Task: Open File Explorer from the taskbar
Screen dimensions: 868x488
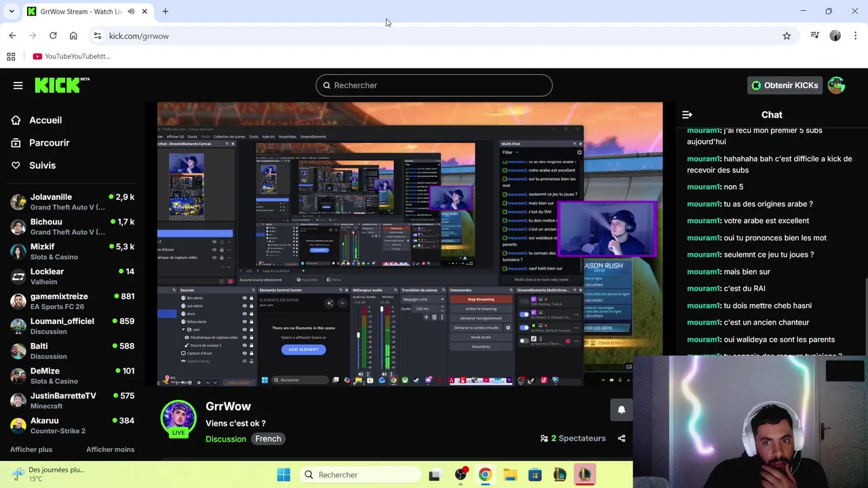Action: pyautogui.click(x=510, y=474)
